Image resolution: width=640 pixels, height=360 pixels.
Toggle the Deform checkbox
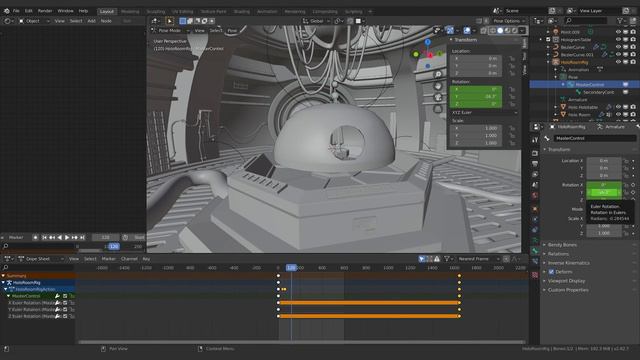coord(551,272)
